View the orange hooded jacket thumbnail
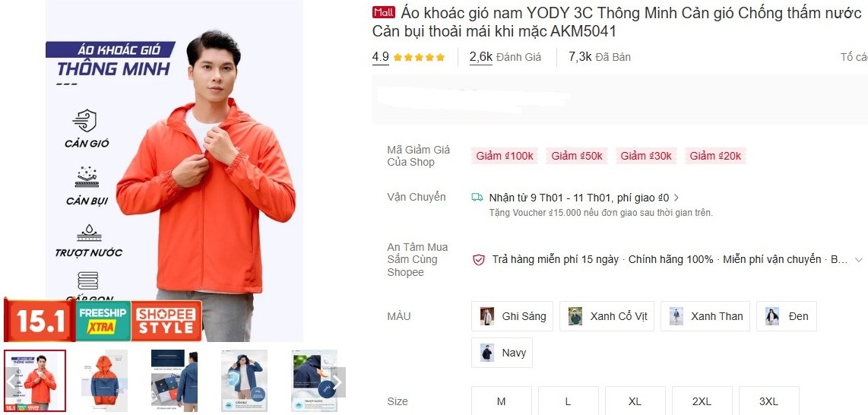The height and width of the screenshot is (415, 868). [x=105, y=381]
